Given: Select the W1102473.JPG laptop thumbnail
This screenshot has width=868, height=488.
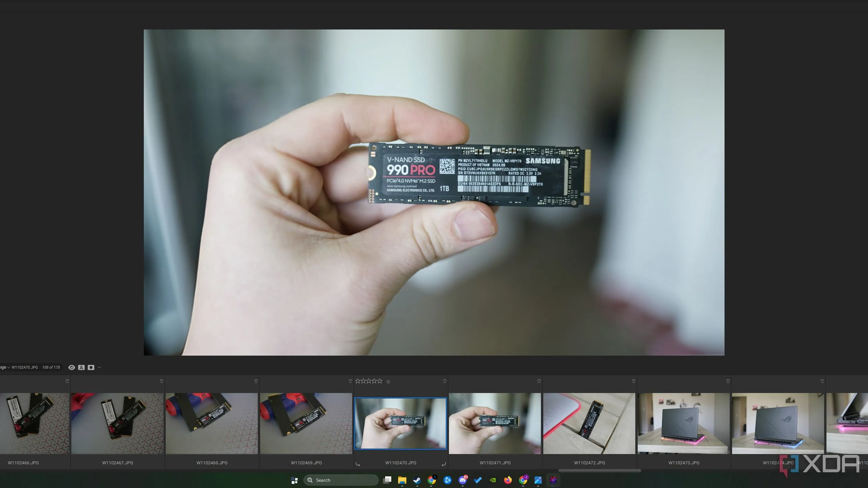Looking at the screenshot, I should tap(684, 424).
